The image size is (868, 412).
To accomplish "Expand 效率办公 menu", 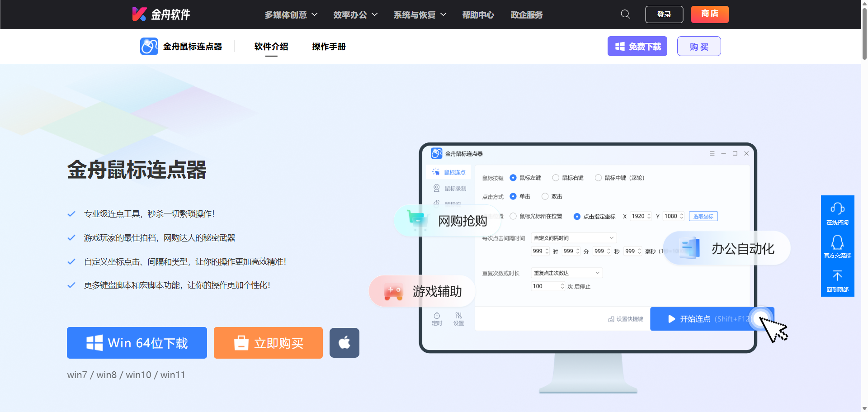I will pos(355,14).
